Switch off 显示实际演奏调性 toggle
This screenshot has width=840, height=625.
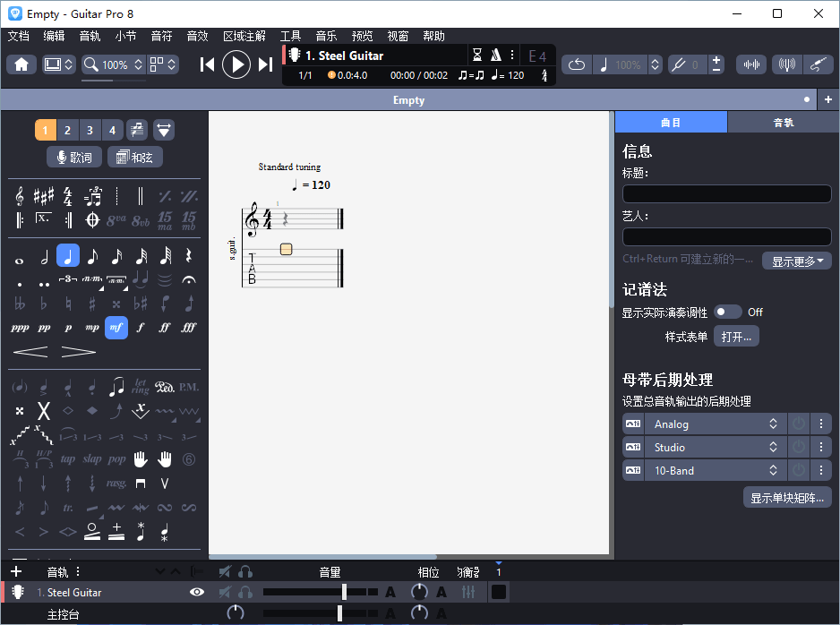coord(726,312)
